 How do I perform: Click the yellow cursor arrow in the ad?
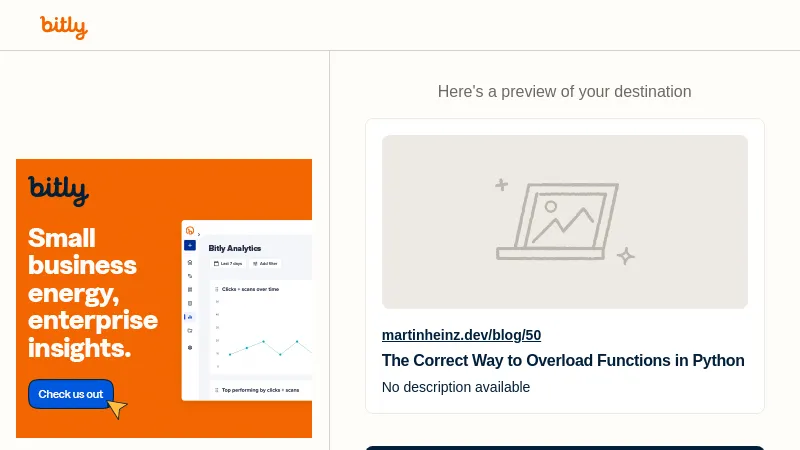click(117, 409)
